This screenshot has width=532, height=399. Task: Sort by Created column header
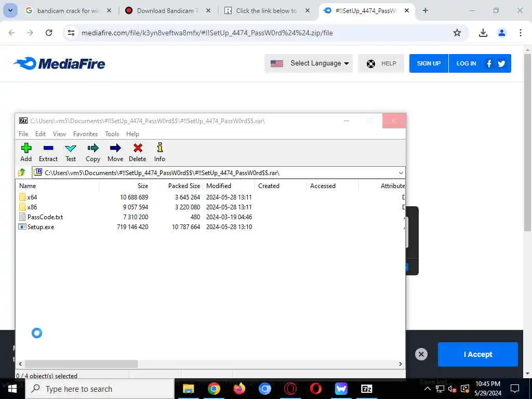[281, 186]
